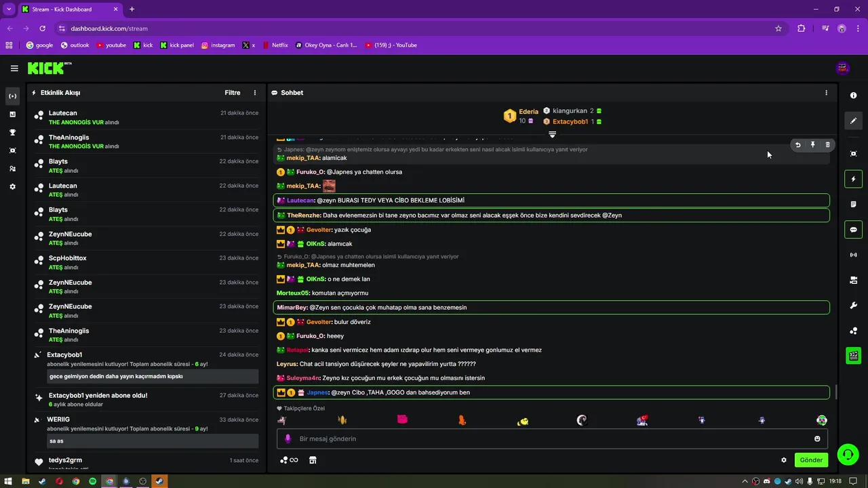This screenshot has width=868, height=488.
Task: Open the Okey Oyna bookmark
Action: tap(326, 45)
